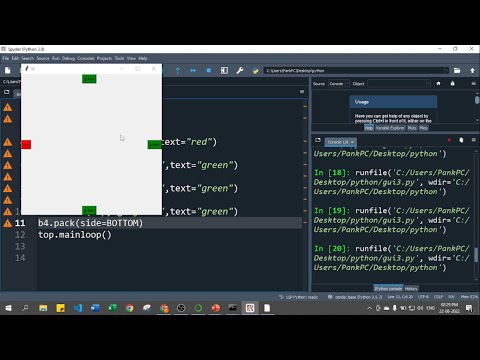Viewport: 480px width, 360px height.
Task: Open the Excel icon in the taskbar
Action: click(112, 308)
